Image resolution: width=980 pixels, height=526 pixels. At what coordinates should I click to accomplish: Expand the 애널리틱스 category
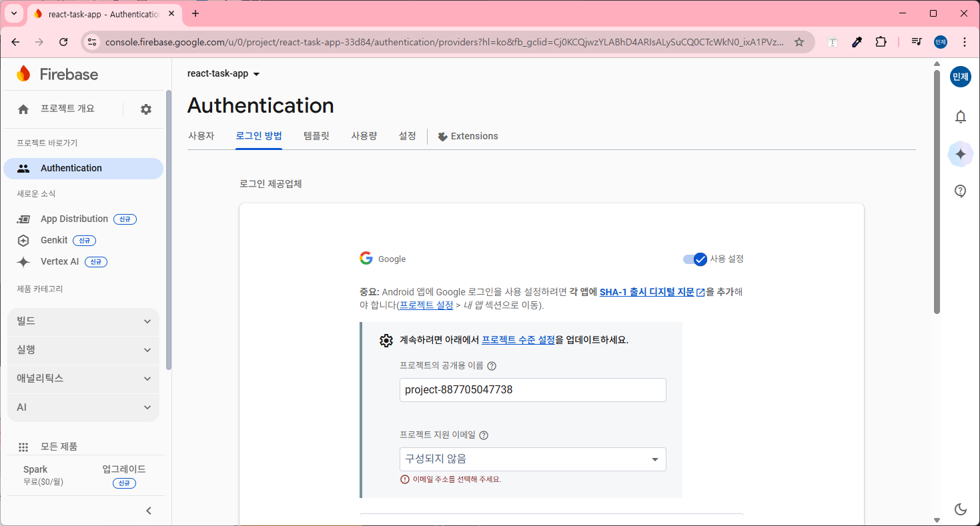click(x=83, y=379)
